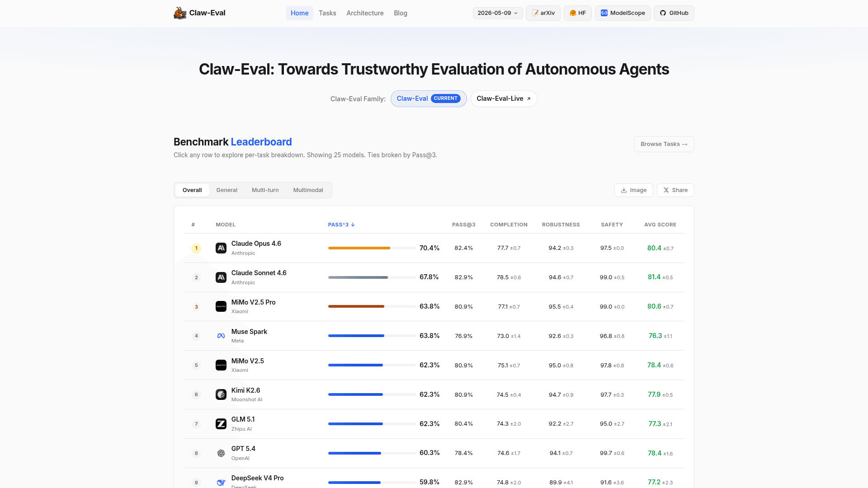Click Anthropic logo beside Claude Opus 4.6
The image size is (868, 488).
[x=221, y=248]
